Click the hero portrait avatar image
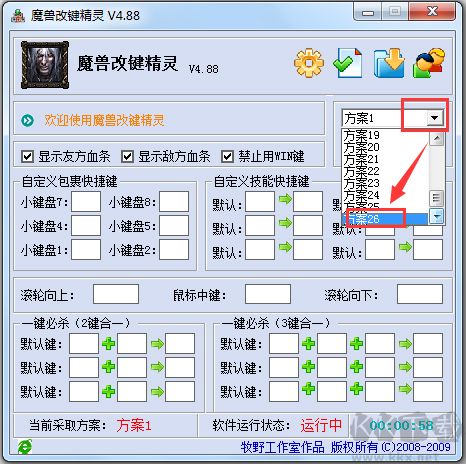Viewport: 466px width, 464px height. pyautogui.click(x=45, y=65)
